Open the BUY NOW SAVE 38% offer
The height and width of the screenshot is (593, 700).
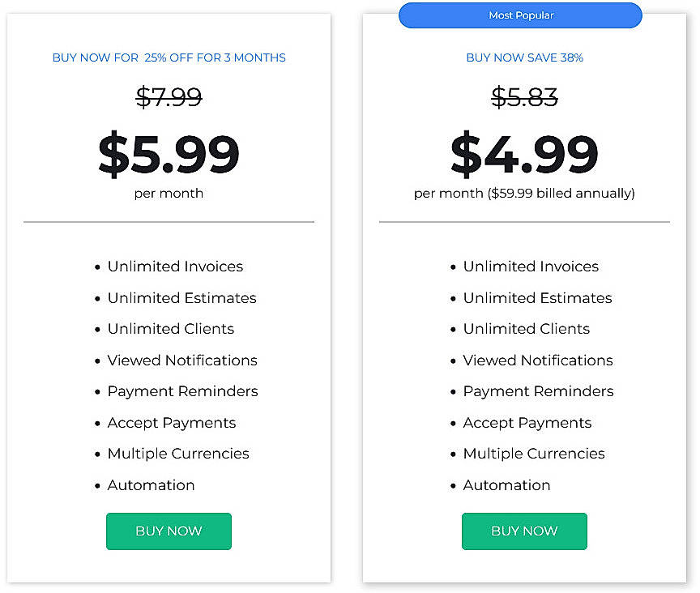[524, 58]
